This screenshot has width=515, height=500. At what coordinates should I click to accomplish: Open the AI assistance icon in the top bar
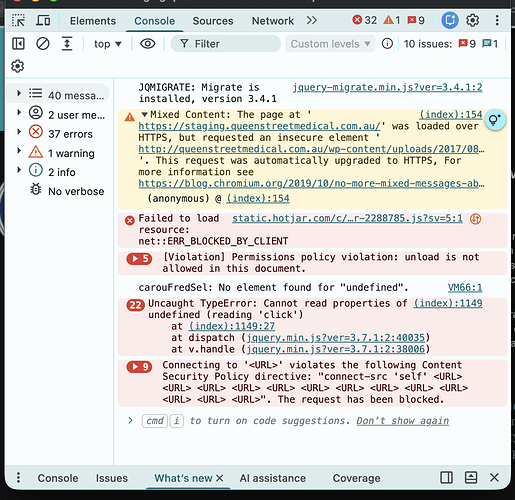click(x=450, y=20)
